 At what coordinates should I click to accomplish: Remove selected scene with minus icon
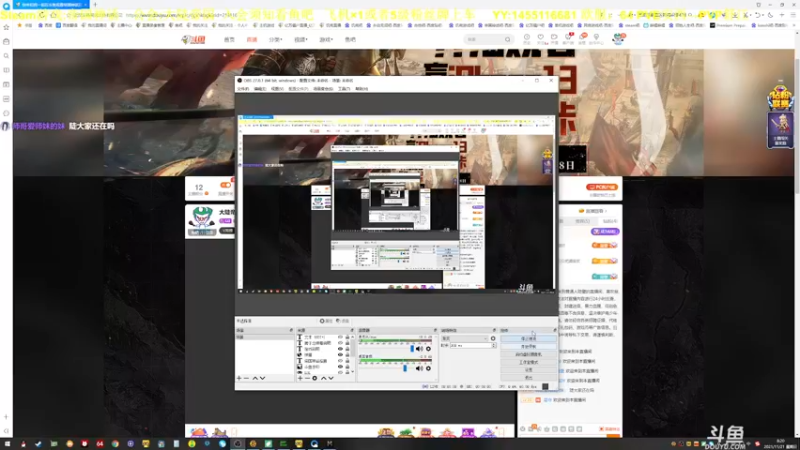click(x=246, y=379)
